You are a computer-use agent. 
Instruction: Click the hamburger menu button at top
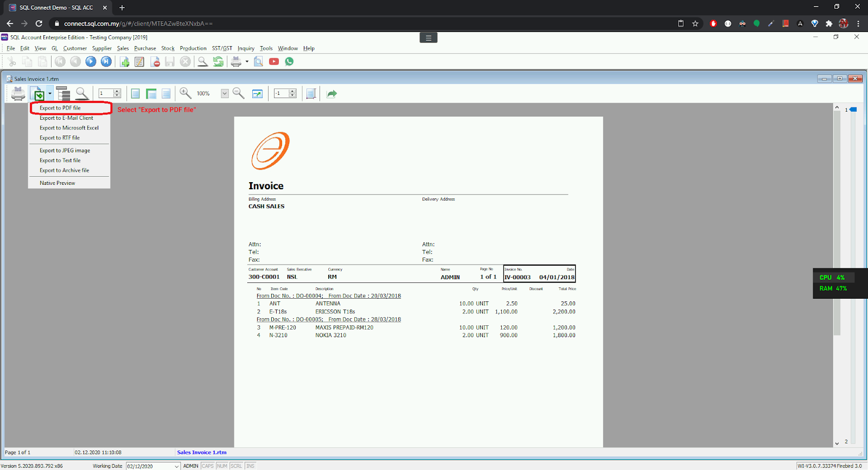(x=429, y=37)
